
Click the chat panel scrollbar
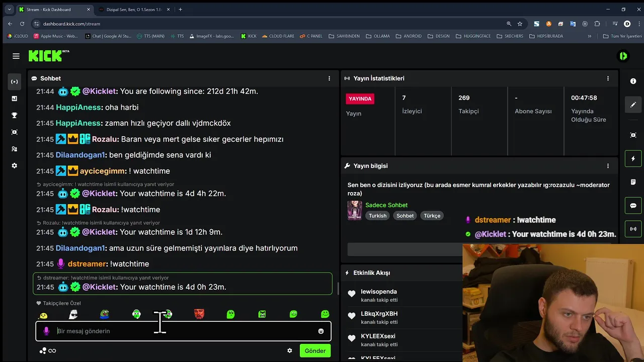click(338, 289)
